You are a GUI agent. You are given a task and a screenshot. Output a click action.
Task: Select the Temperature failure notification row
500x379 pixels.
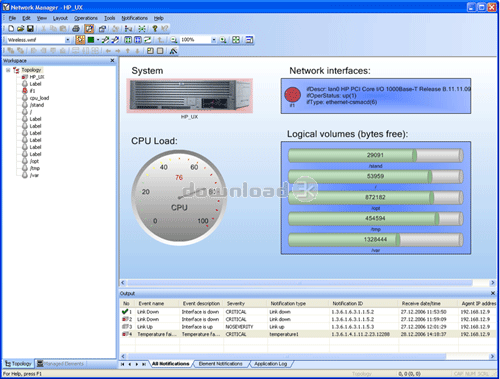pyautogui.click(x=308, y=334)
